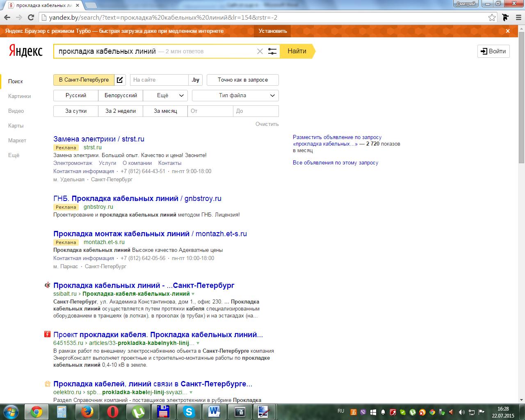Focus the 'До' date-to field
525x420 pixels.
tap(256, 111)
